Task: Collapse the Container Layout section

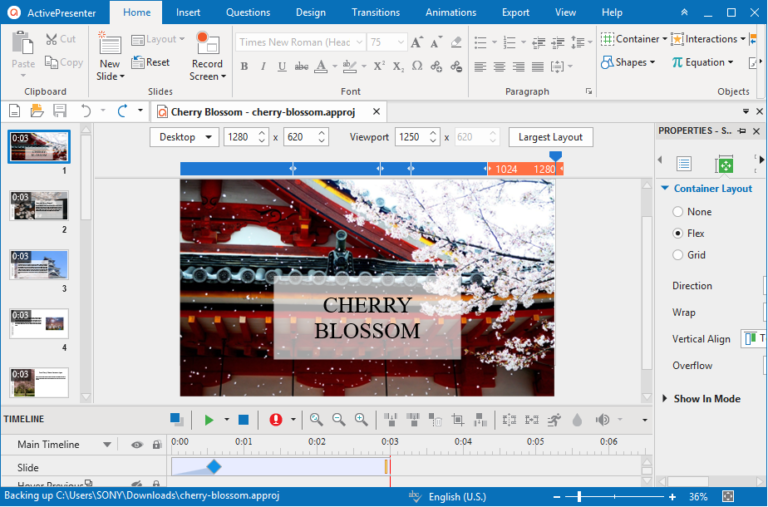Action: (x=665, y=188)
